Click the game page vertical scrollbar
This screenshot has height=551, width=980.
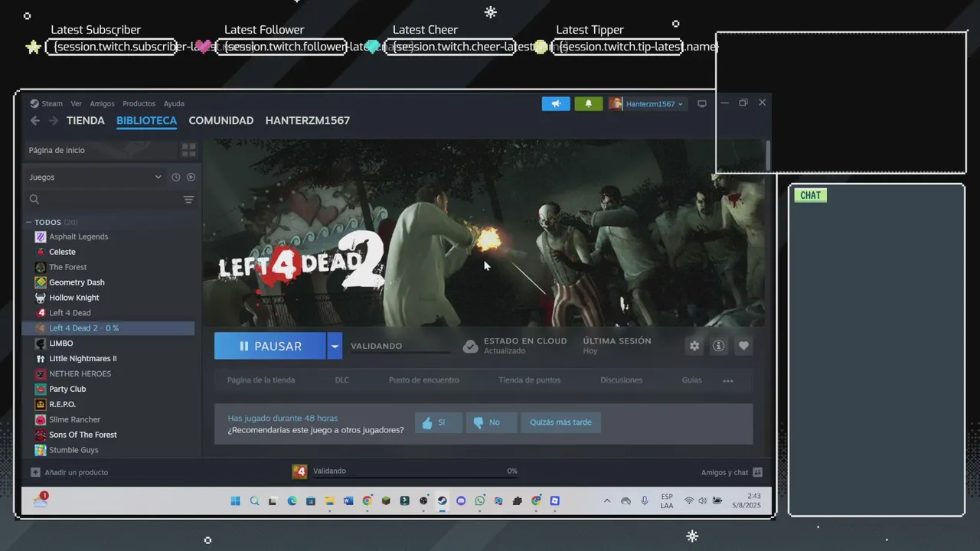coord(768,155)
